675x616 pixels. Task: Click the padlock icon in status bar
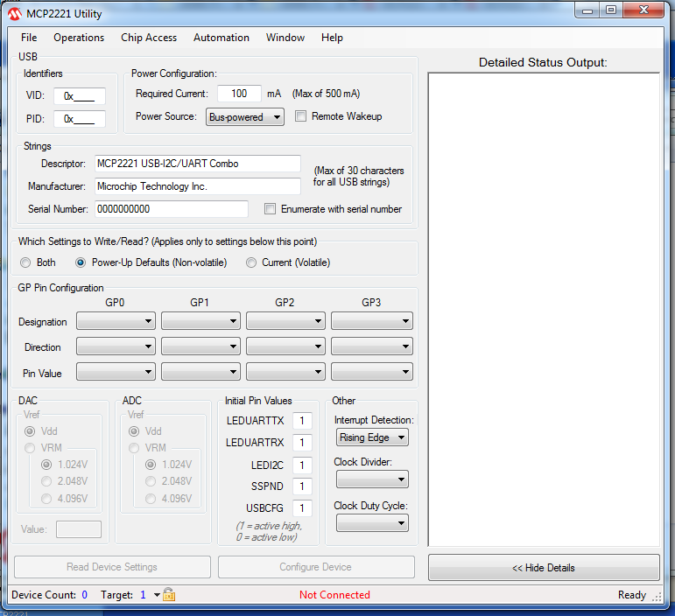pyautogui.click(x=169, y=594)
